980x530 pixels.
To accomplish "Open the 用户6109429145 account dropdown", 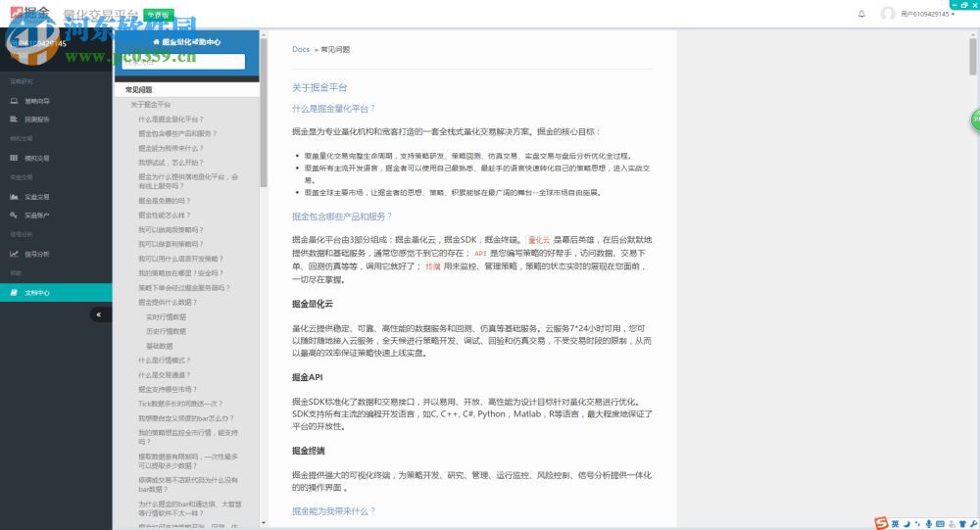I will [x=927, y=14].
